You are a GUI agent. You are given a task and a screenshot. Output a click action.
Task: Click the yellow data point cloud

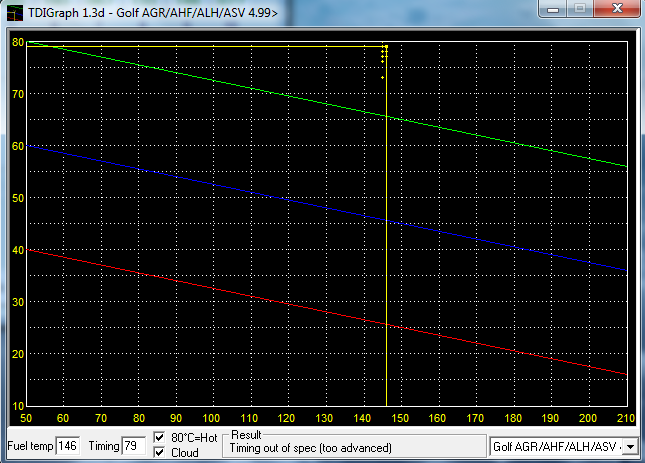coord(384,60)
